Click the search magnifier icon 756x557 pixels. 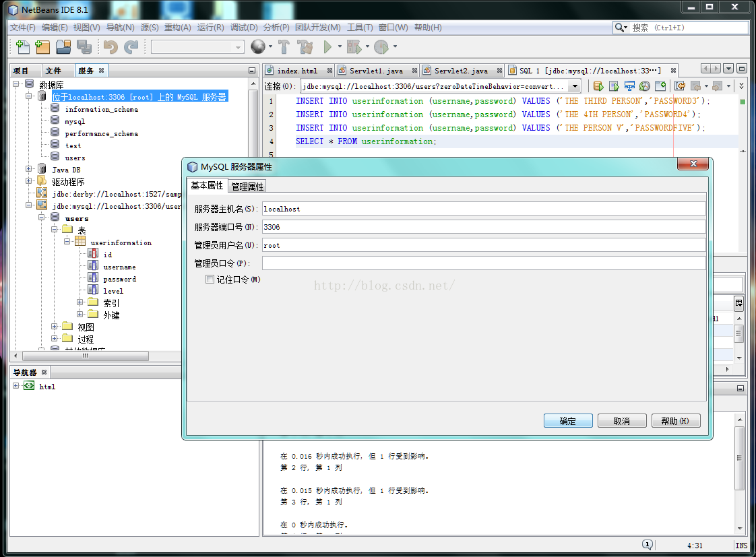620,28
